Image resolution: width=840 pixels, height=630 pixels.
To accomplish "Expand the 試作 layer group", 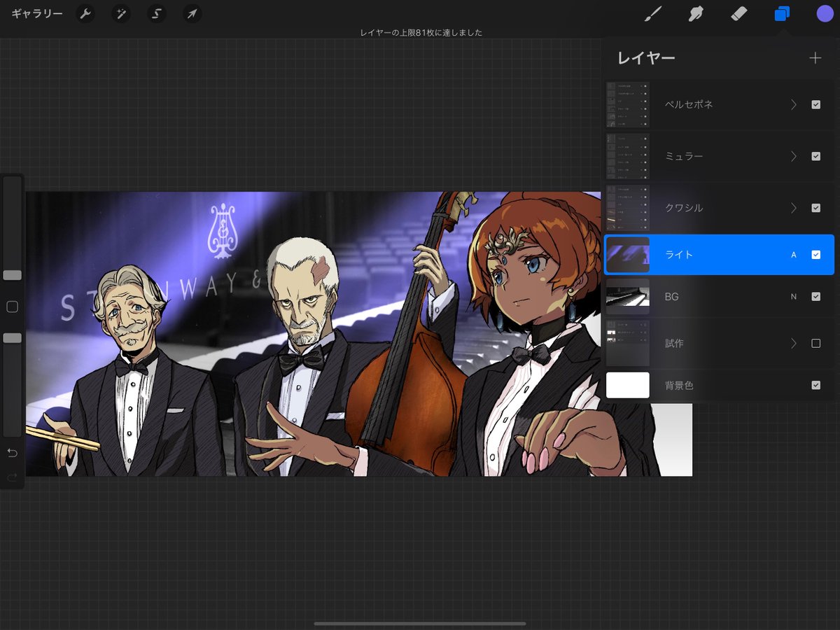I will pyautogui.click(x=794, y=343).
